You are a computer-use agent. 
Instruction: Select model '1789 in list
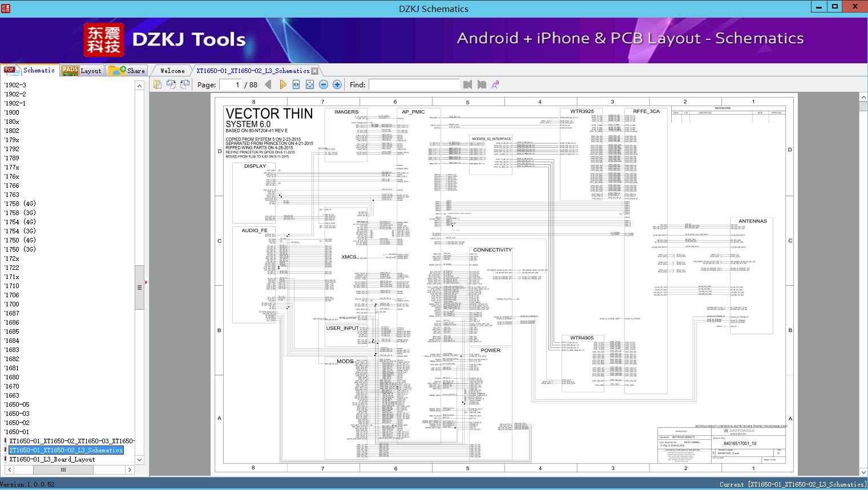coord(11,158)
